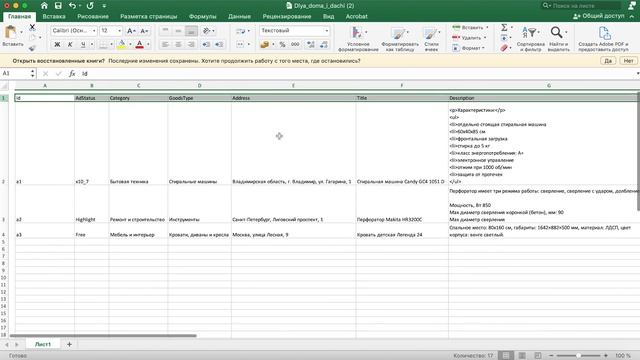Viewport: 640px width, 360px height.
Task: Toggle middle vertical alignment
Action: pos(178,31)
